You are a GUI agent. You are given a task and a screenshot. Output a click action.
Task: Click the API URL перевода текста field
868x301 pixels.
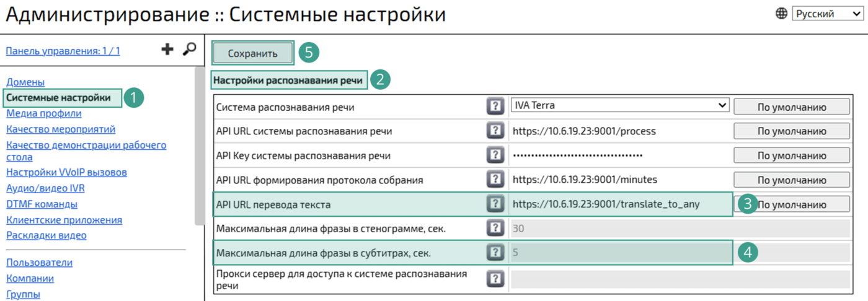click(x=620, y=204)
